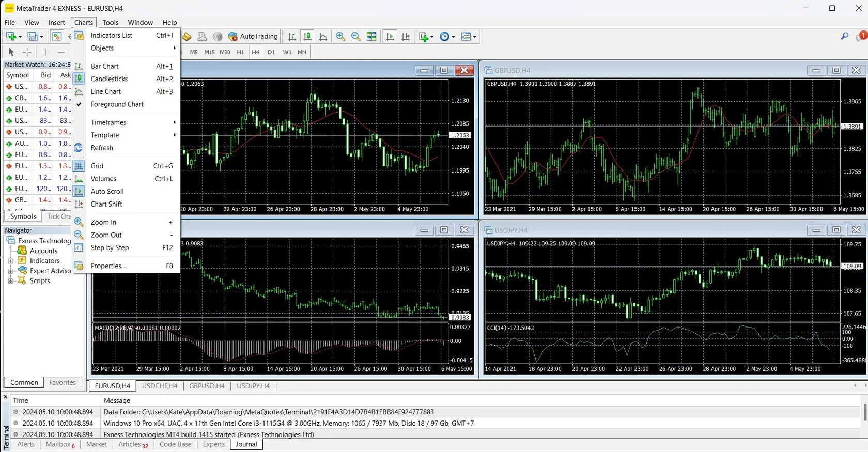Click the New Chart toolbar icon
Viewport: 868px width, 452px height.
pos(11,36)
